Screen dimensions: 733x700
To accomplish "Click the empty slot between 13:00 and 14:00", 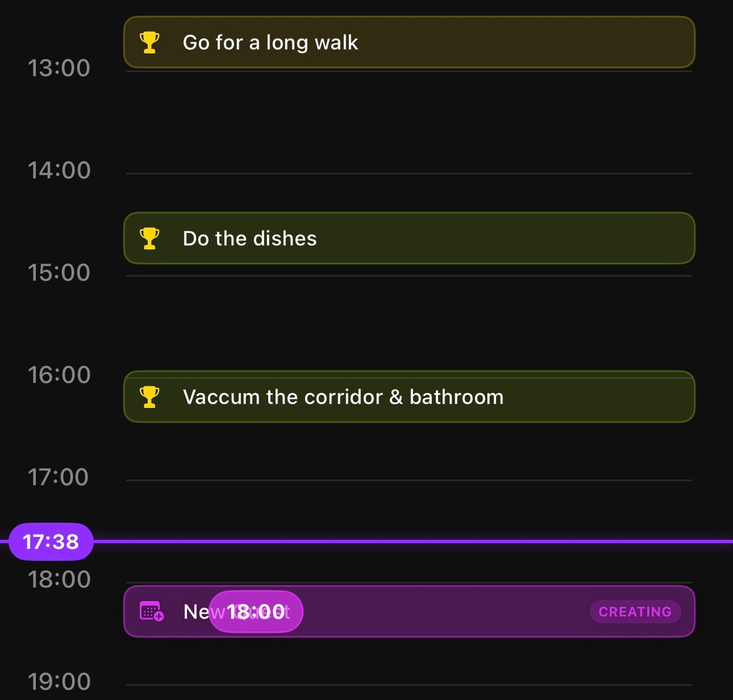I will (409, 122).
